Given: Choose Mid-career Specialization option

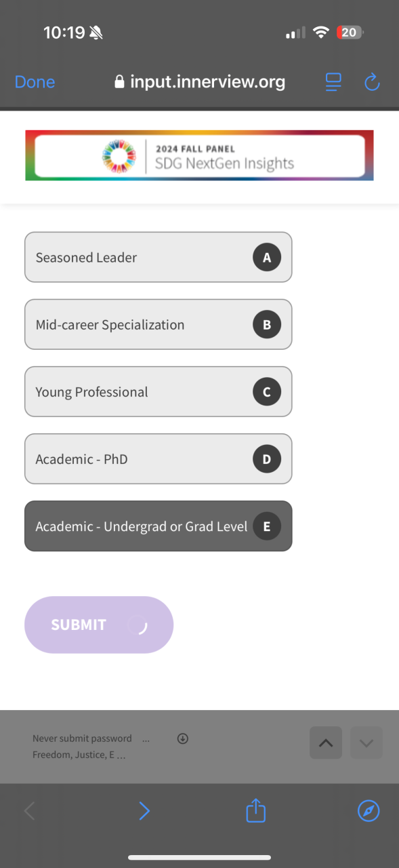Looking at the screenshot, I should [x=159, y=324].
